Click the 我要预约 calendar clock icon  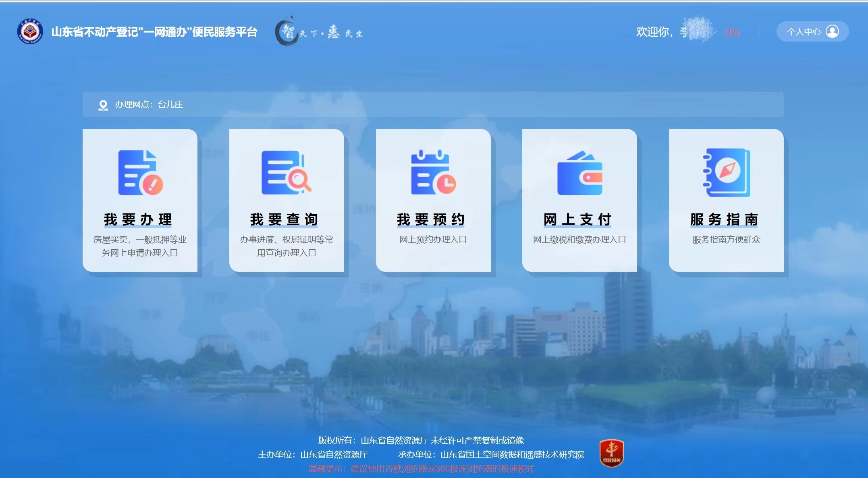pyautogui.click(x=433, y=173)
